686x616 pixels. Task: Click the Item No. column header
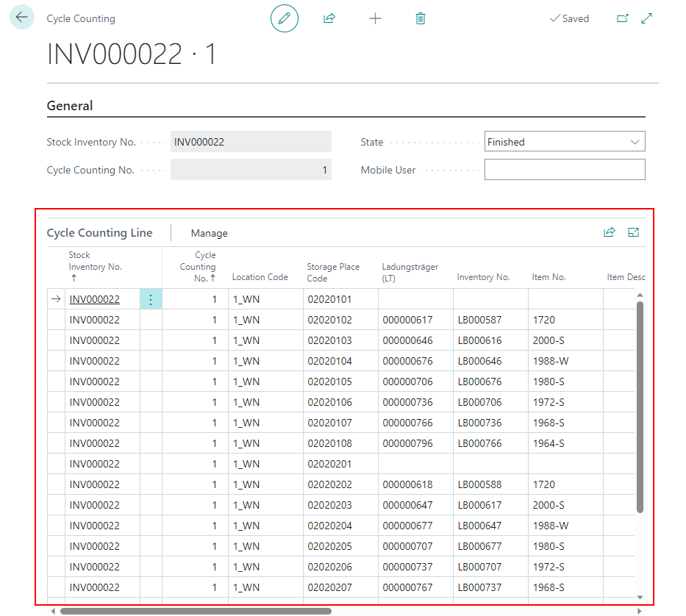point(549,277)
